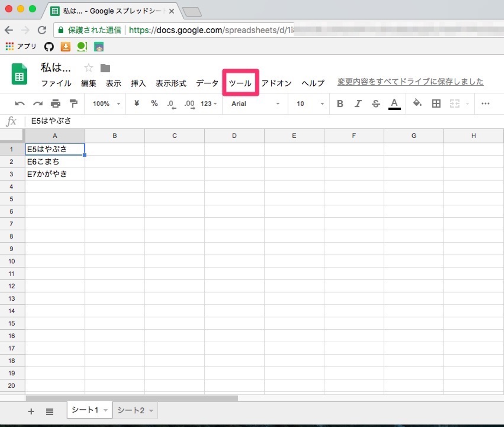Click the horizontal scrollbar thumb
This screenshot has height=427, width=504.
(x=132, y=398)
